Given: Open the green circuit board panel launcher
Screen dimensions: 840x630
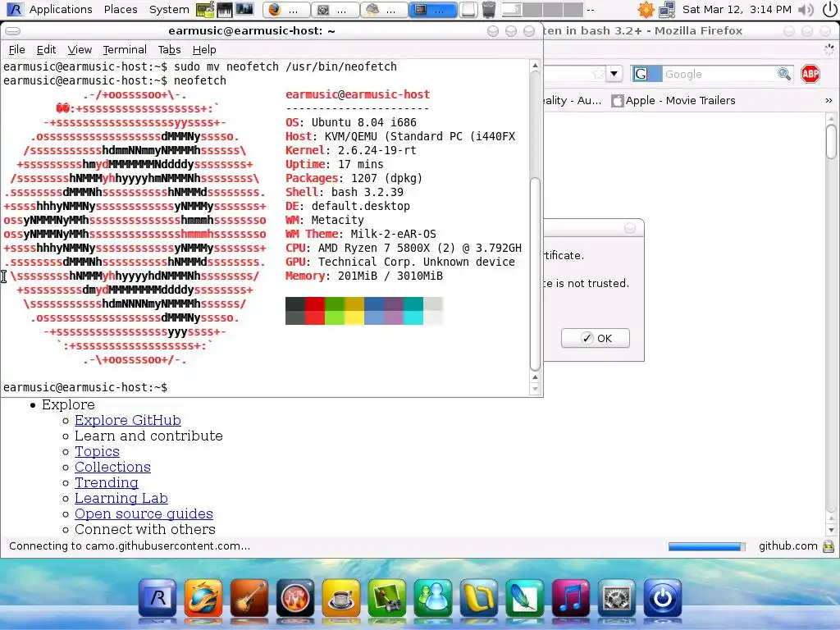Looking at the screenshot, I should pyautogui.click(x=204, y=9).
